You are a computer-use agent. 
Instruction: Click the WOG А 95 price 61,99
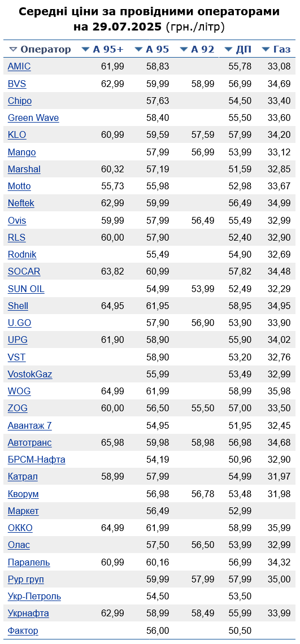[158, 391]
